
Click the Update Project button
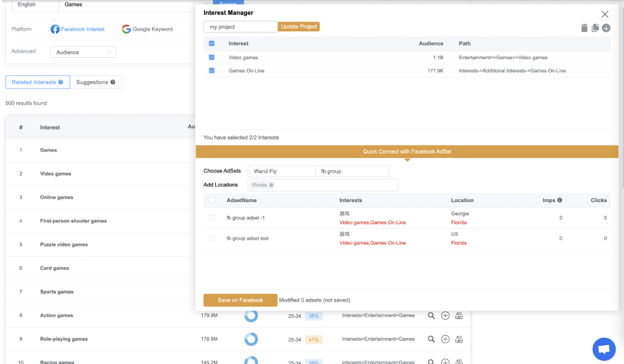coord(299,27)
